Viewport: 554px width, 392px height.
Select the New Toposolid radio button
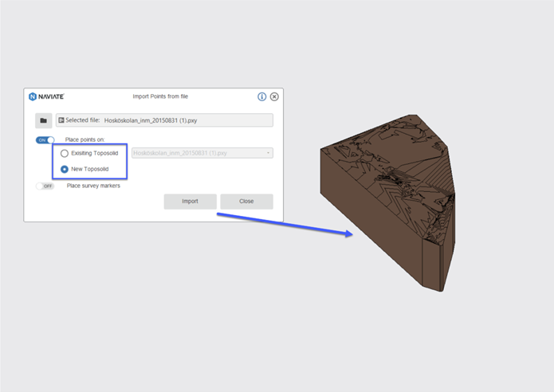coord(65,169)
